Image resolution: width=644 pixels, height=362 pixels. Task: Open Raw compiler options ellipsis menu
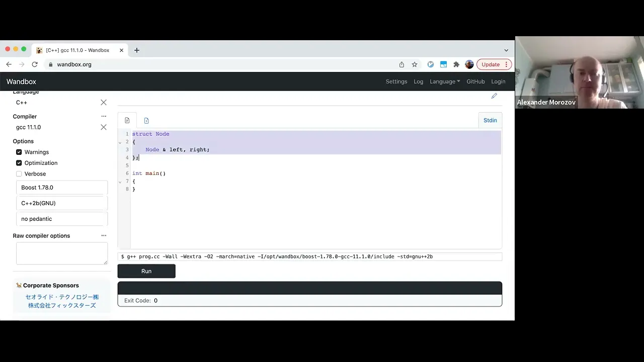(x=104, y=235)
